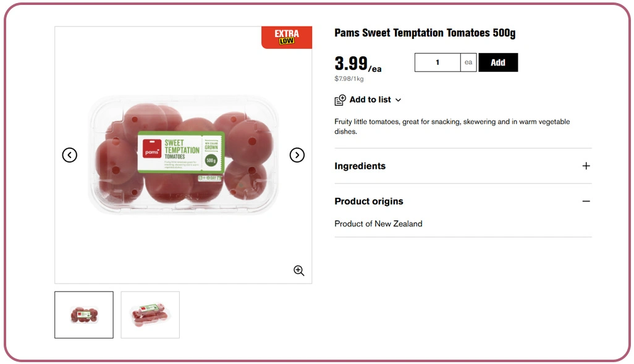Screen dimensions: 634x364
Task: Click the previous image arrow
Action: point(69,155)
